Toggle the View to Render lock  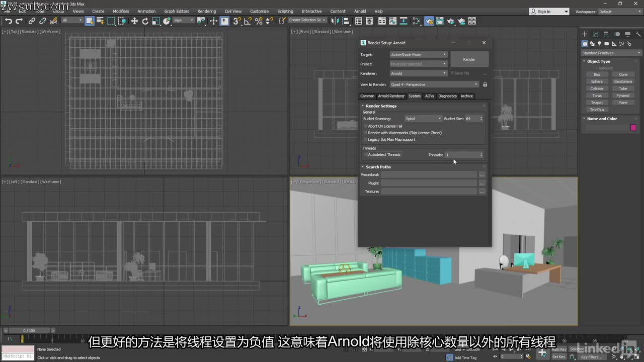[x=485, y=84]
